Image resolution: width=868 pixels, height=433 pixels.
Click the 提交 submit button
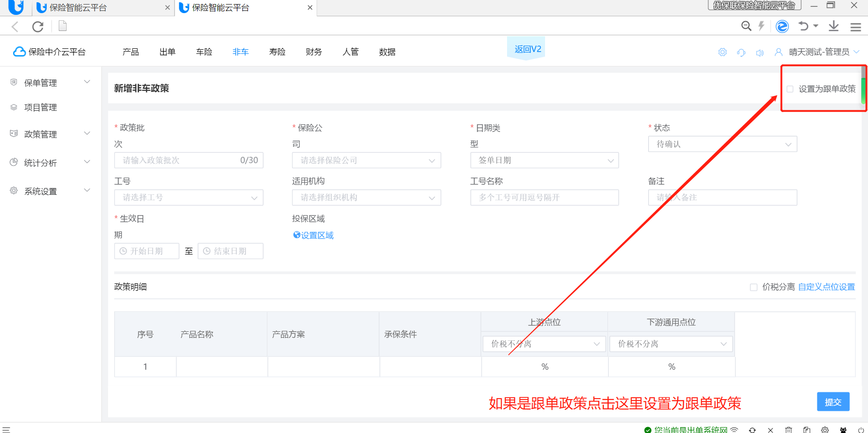[833, 402]
